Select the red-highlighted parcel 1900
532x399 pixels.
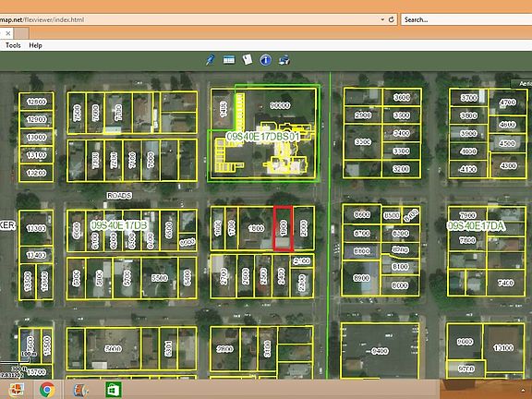[x=284, y=228]
